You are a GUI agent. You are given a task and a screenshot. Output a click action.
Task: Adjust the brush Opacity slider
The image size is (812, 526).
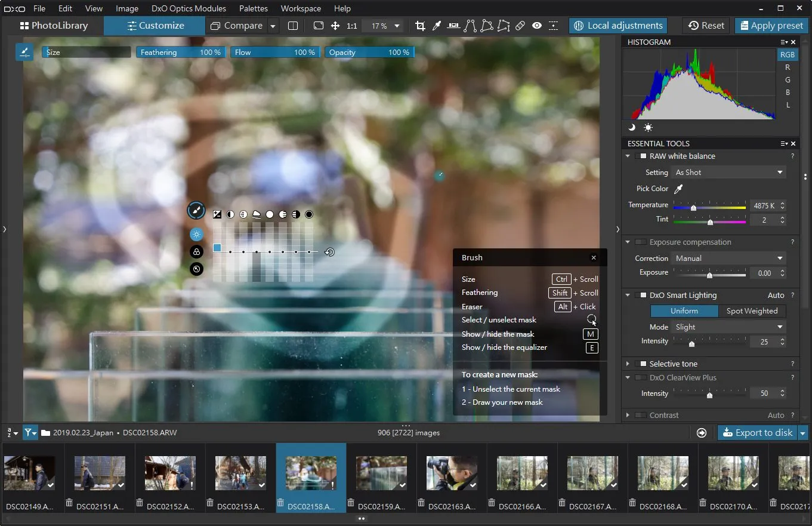(369, 53)
